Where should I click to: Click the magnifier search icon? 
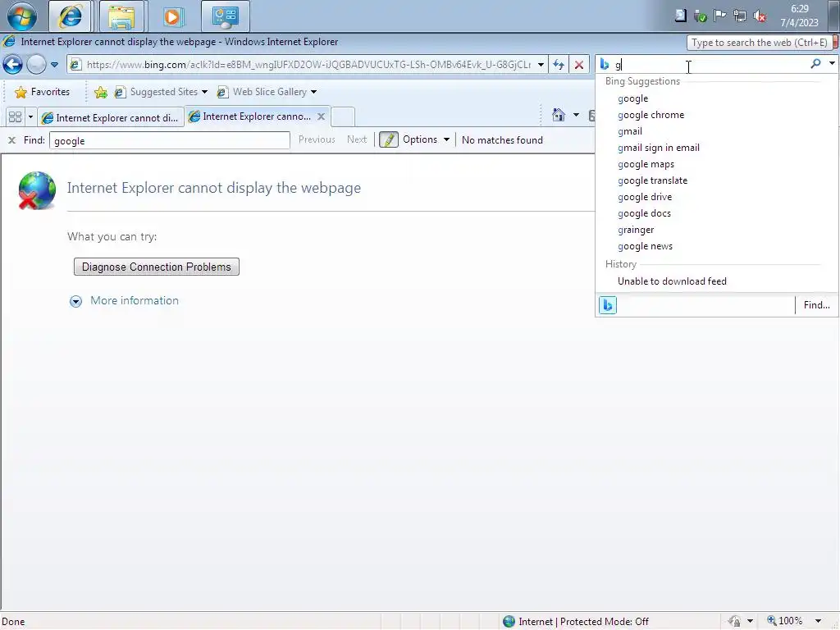click(x=815, y=64)
